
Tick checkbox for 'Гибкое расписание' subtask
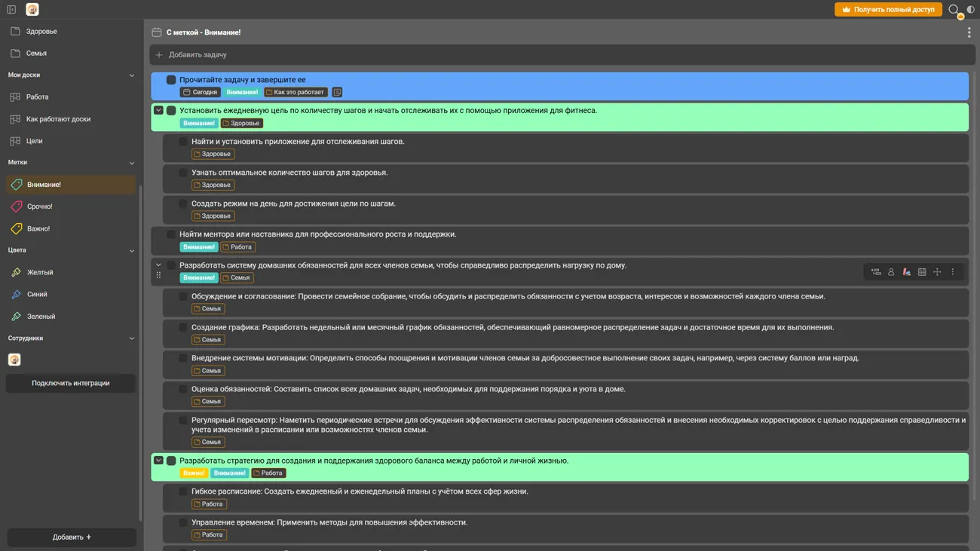coord(183,491)
